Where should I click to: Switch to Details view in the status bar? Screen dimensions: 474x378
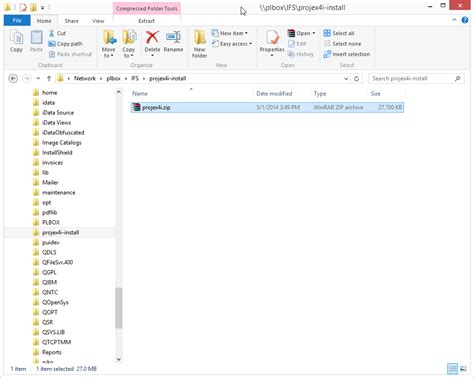click(x=452, y=369)
